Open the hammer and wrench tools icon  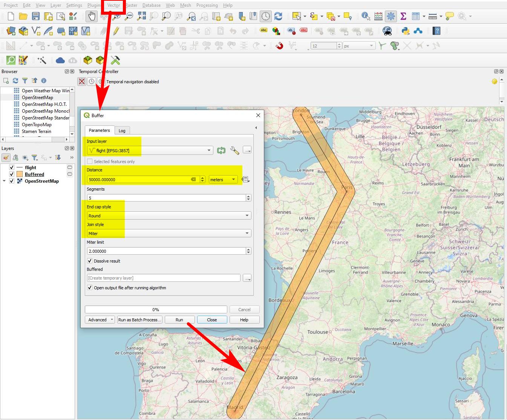[115, 60]
